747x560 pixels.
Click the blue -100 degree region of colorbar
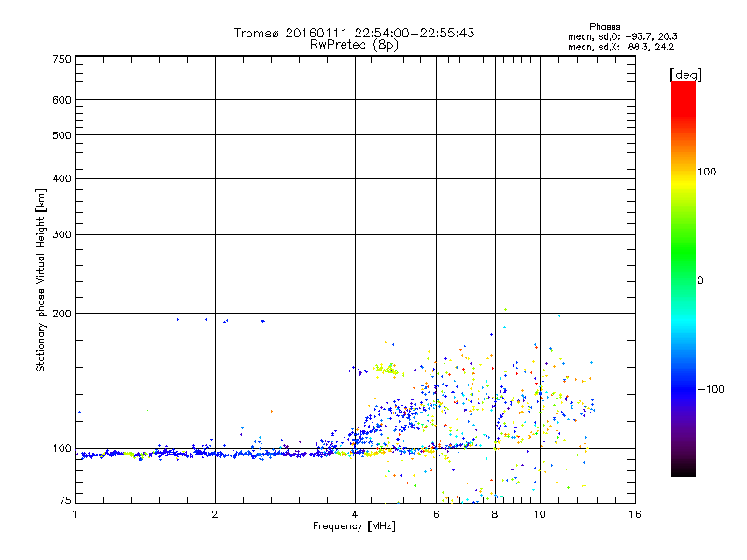coord(684,388)
